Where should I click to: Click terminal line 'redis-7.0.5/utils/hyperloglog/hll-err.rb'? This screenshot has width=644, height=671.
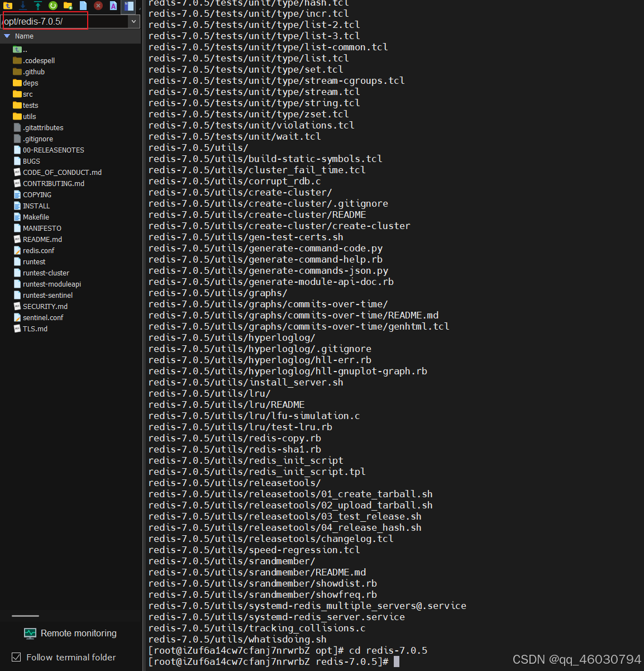coord(260,360)
